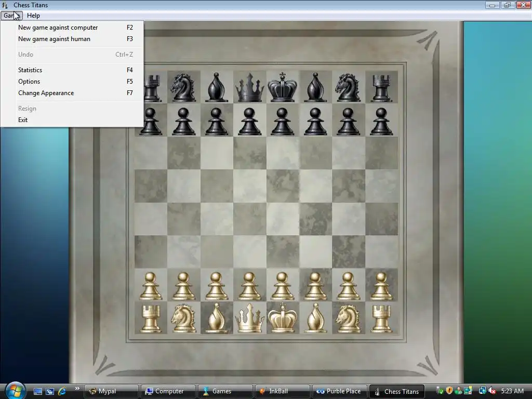Select the white knight next to the white king's bishop
Image resolution: width=532 pixels, height=399 pixels.
348,318
